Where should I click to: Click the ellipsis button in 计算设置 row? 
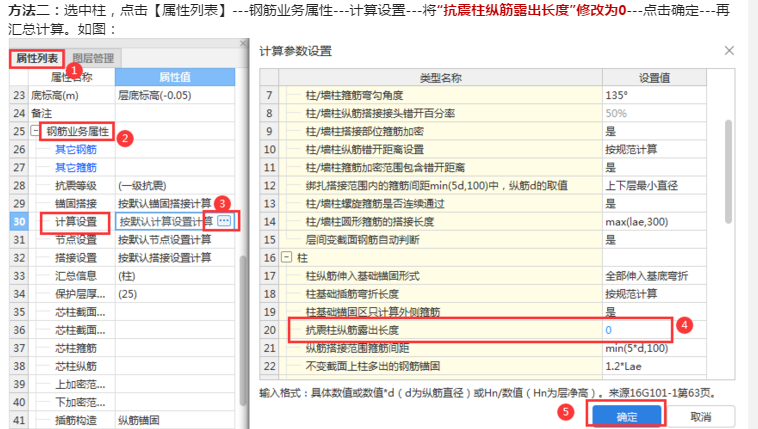(224, 221)
